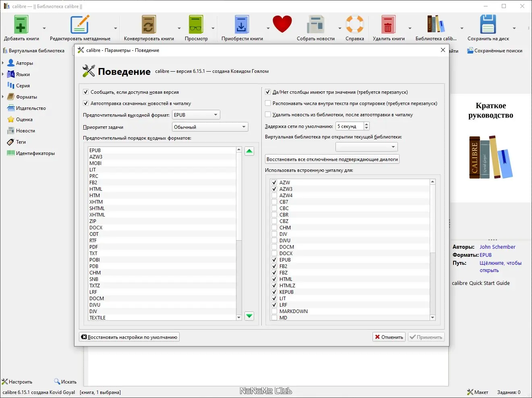Click the EPUB format link in book details
The width and height of the screenshot is (532, 398).
[486, 255]
